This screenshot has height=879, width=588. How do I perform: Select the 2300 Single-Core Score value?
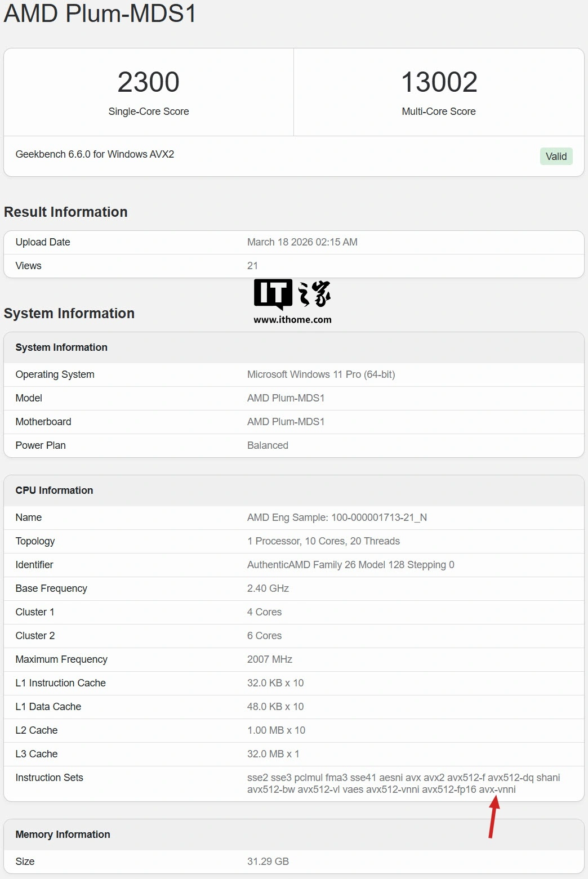coord(148,82)
